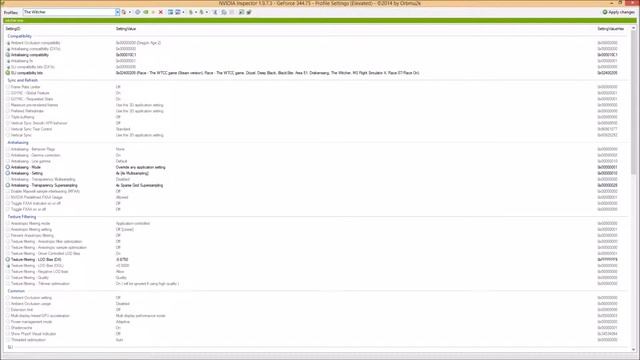
Task: Click the green Apply changes icon
Action: pyautogui.click(x=605, y=12)
